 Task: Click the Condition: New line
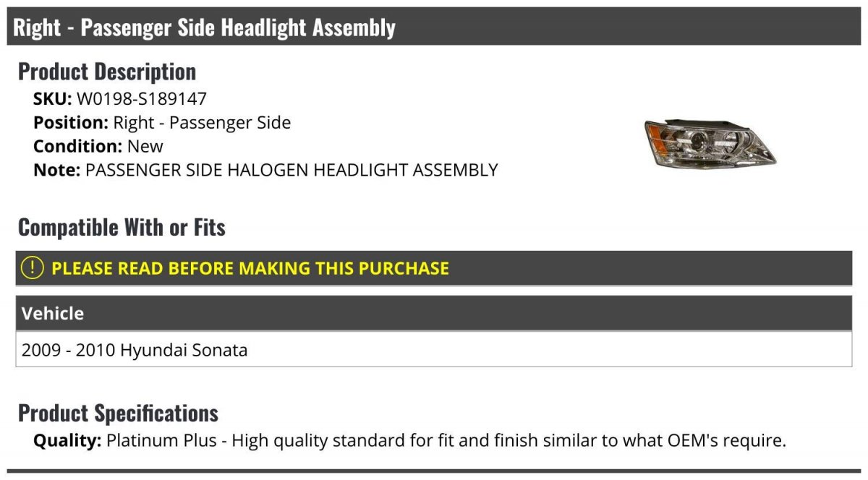coord(98,146)
